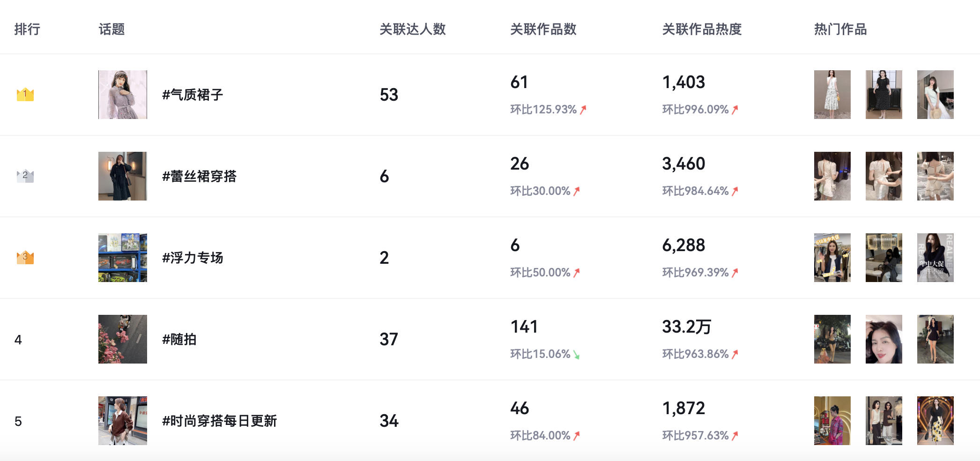The width and height of the screenshot is (980, 461).
Task: Click red up arrow beside 环比125.93%
Action: 583,110
